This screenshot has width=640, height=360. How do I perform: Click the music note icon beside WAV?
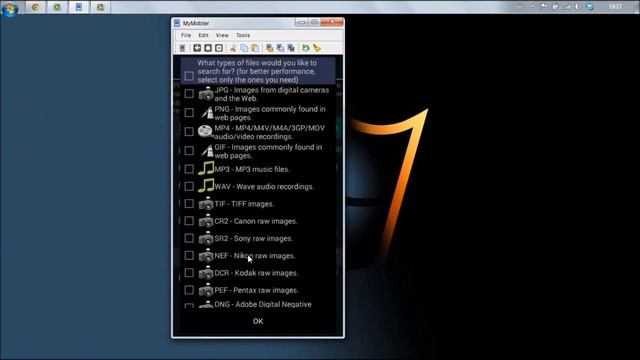(206, 186)
